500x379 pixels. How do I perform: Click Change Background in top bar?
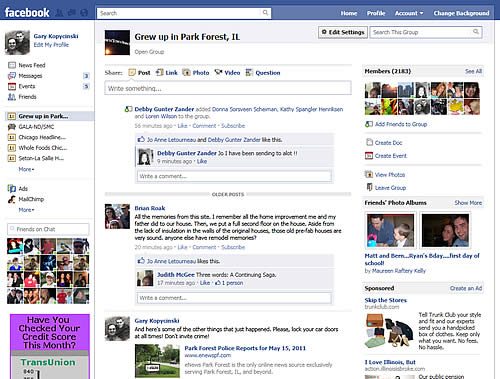point(461,13)
